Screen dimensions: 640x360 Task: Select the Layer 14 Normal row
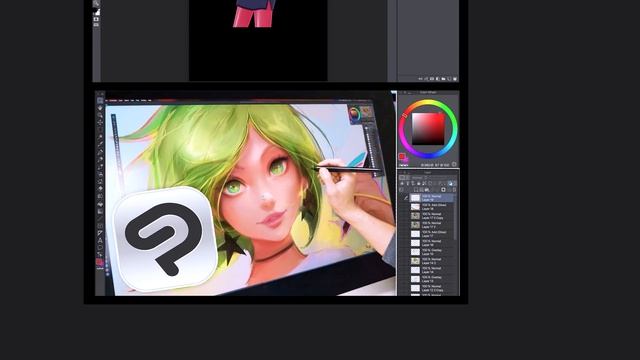click(431, 270)
